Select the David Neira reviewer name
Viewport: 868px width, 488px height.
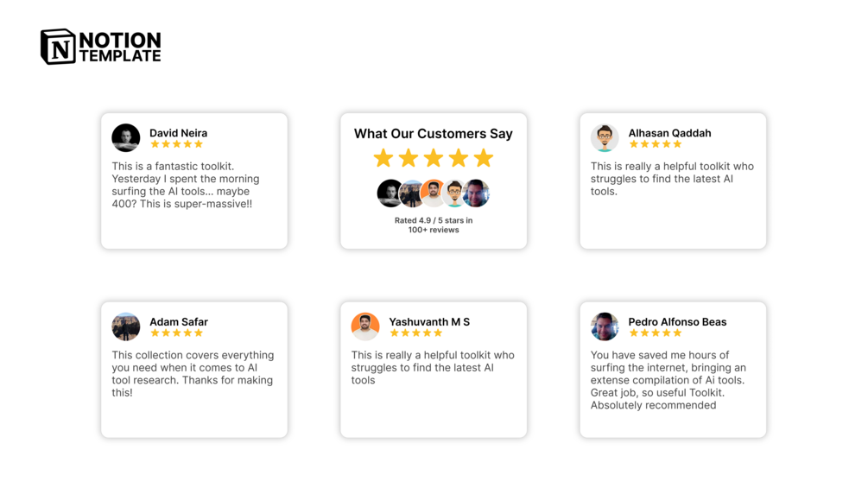178,133
